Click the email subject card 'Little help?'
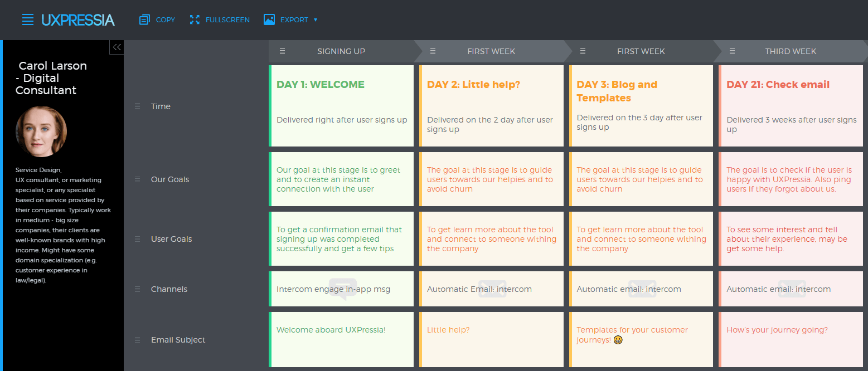The image size is (868, 371). coord(491,339)
